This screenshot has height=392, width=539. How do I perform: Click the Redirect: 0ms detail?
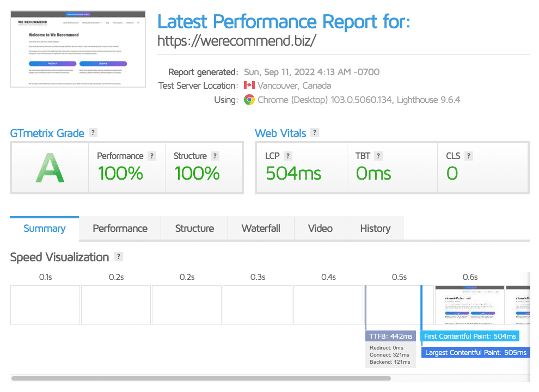(x=387, y=348)
